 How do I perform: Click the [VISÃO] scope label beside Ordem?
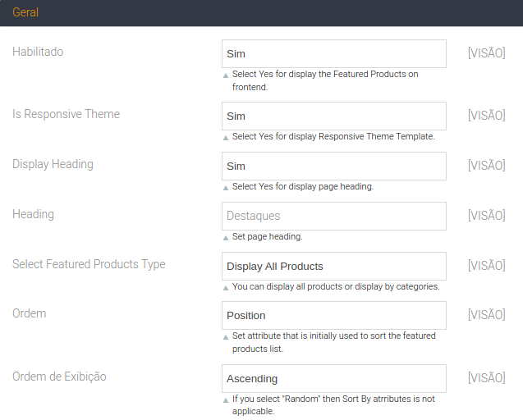(x=486, y=315)
